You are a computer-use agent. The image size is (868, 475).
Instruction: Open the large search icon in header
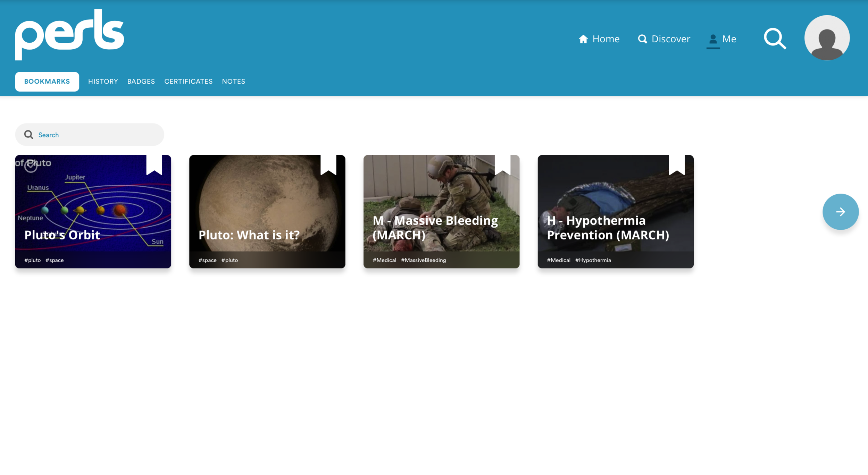(x=775, y=39)
